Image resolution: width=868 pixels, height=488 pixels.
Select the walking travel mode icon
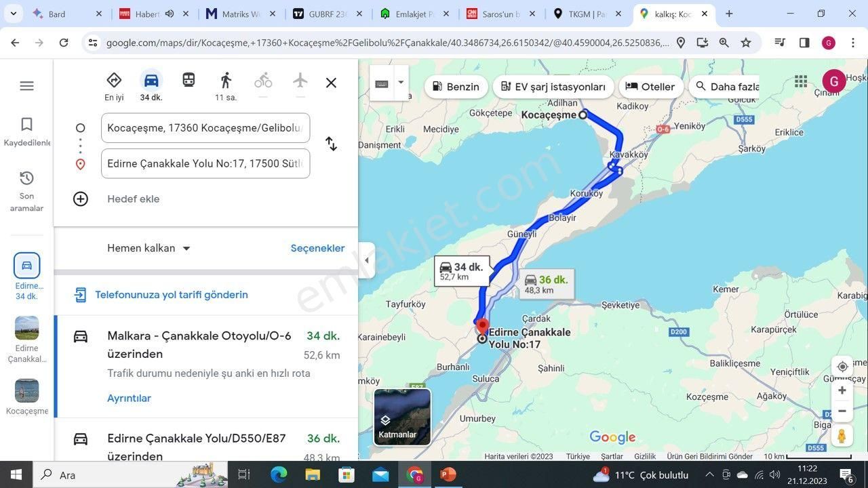point(226,81)
